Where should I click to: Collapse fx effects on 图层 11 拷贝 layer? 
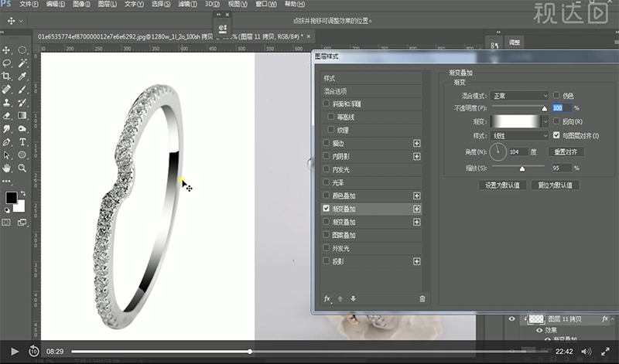[613, 319]
